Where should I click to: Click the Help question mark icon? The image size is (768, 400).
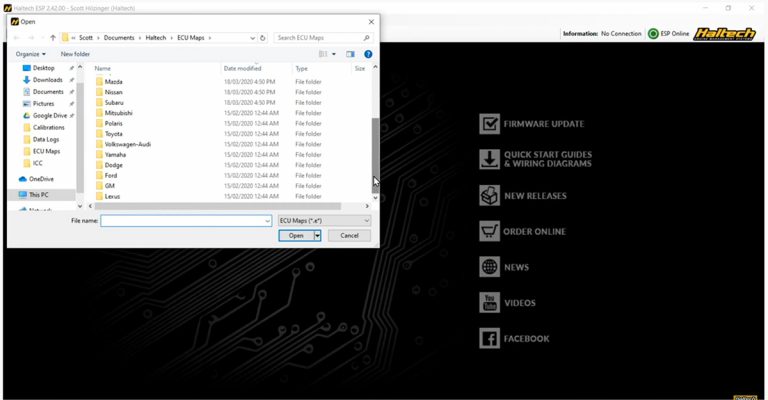tap(368, 54)
